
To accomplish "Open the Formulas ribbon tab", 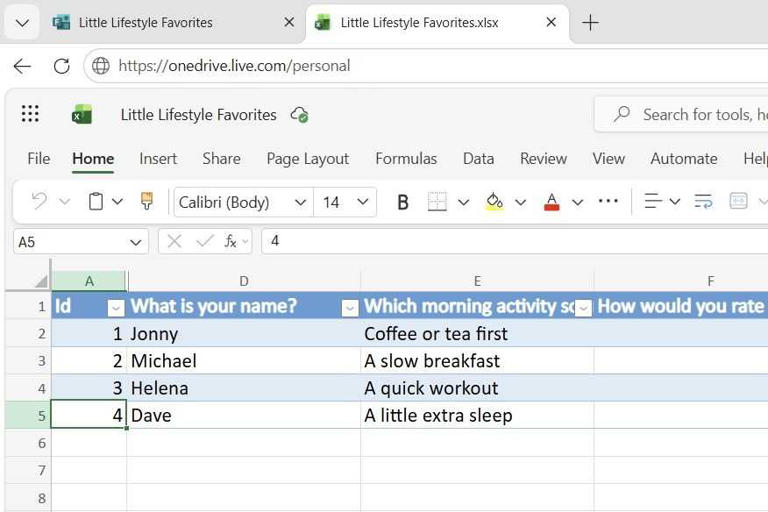I will (x=406, y=159).
